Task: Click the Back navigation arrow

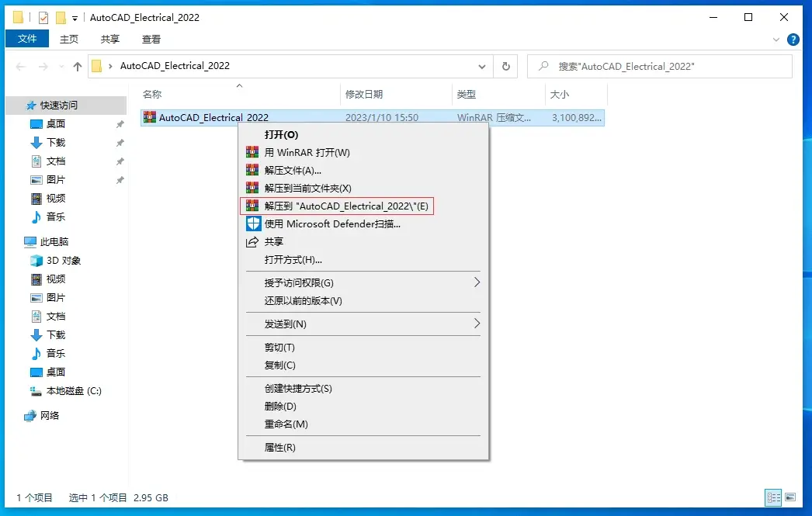Action: [21, 66]
